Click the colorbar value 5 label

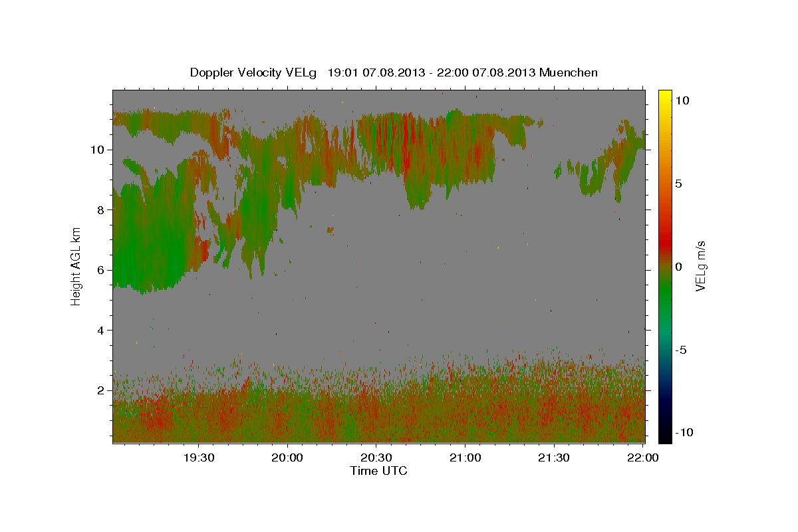678,184
